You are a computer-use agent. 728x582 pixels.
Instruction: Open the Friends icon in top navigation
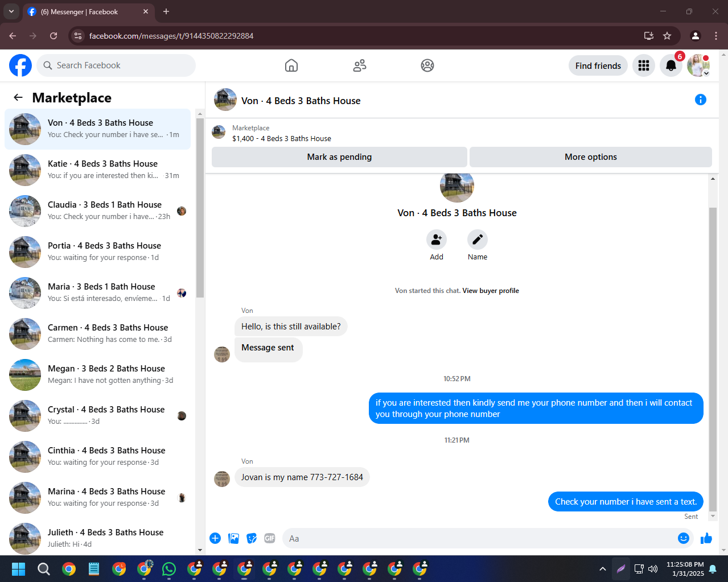pos(360,65)
